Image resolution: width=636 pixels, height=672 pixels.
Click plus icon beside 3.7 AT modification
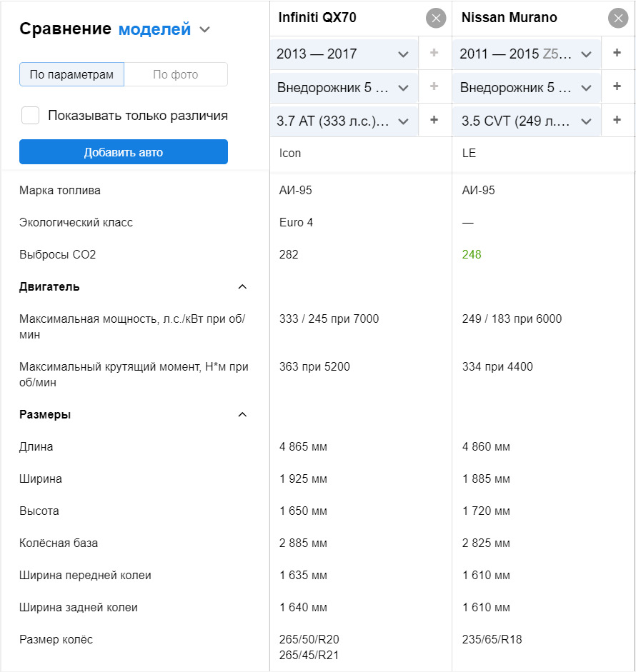(434, 120)
